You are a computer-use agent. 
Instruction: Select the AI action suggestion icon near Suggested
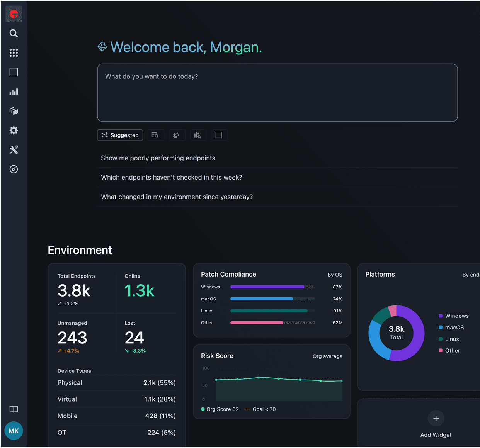[177, 135]
